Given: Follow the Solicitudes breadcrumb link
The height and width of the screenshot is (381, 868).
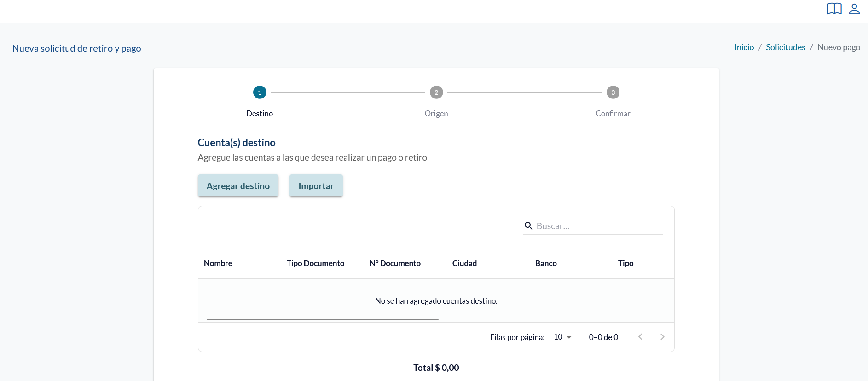Looking at the screenshot, I should click(785, 47).
